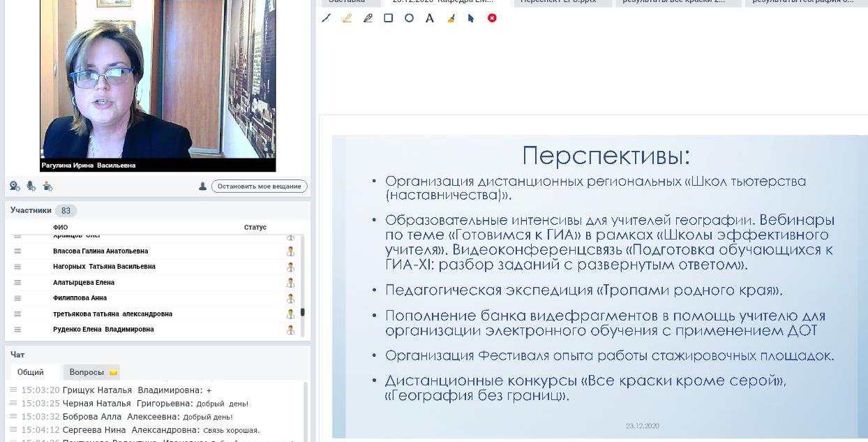Open the результаты география document tab
This screenshot has width=868, height=442.
pyautogui.click(x=806, y=2)
